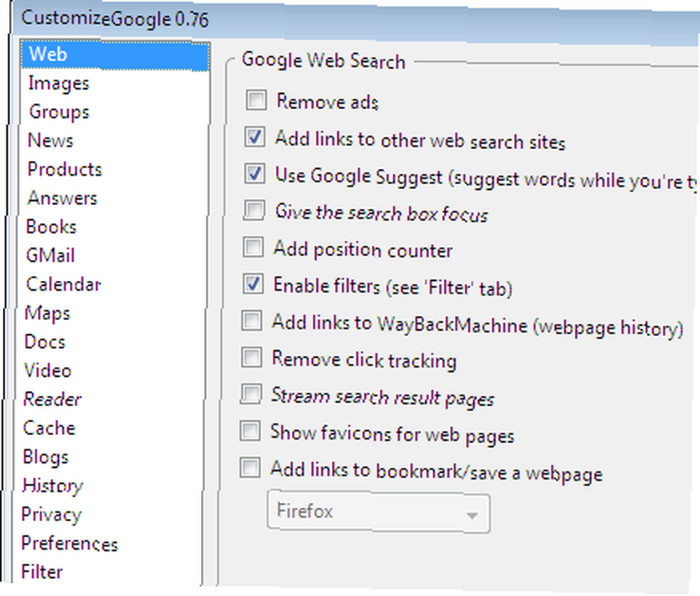The width and height of the screenshot is (700, 596).
Task: Disable Use Google Suggest checkbox
Action: coord(255,174)
